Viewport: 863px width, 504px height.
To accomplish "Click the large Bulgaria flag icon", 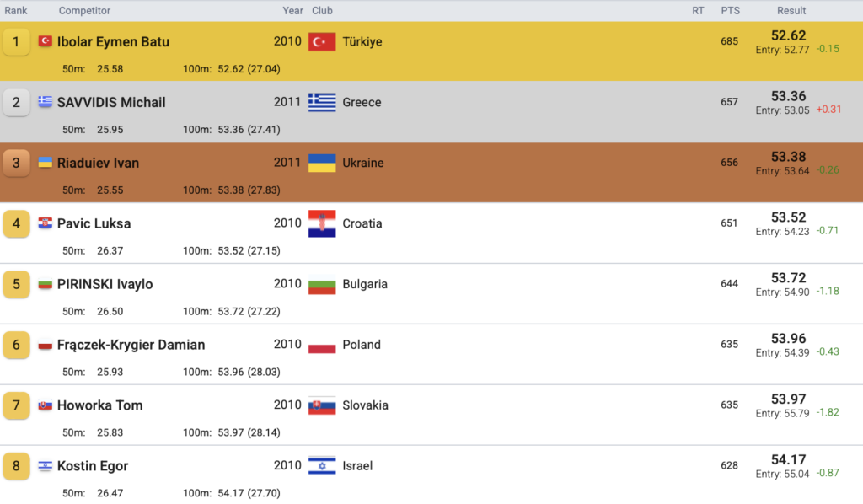I will coord(322,284).
